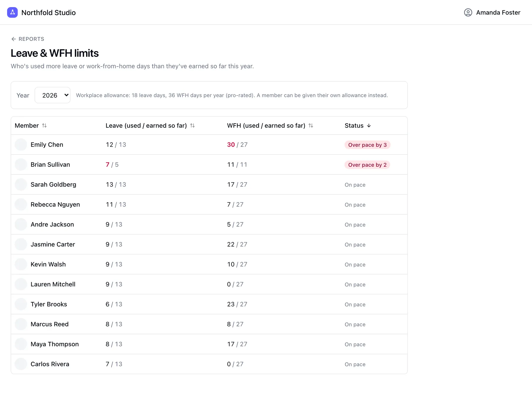Click Sarah Goldberg's leave value 13 / 13
Screen dimensions: 532x399
click(x=116, y=184)
